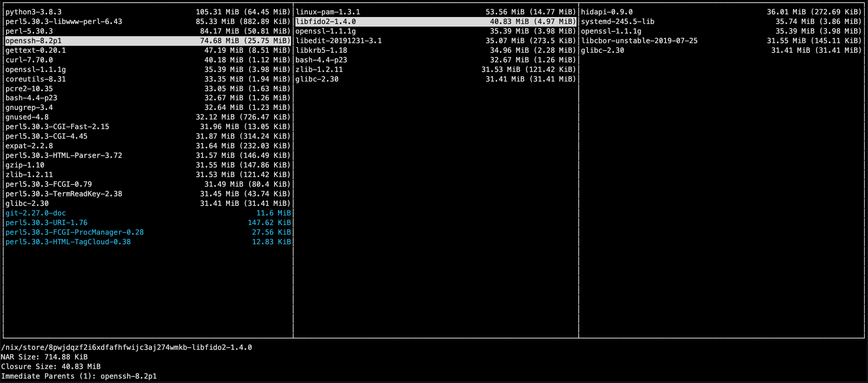Image resolution: width=868 pixels, height=383 pixels.
Task: Select curl-7.70.0 package row
Action: tap(148, 60)
